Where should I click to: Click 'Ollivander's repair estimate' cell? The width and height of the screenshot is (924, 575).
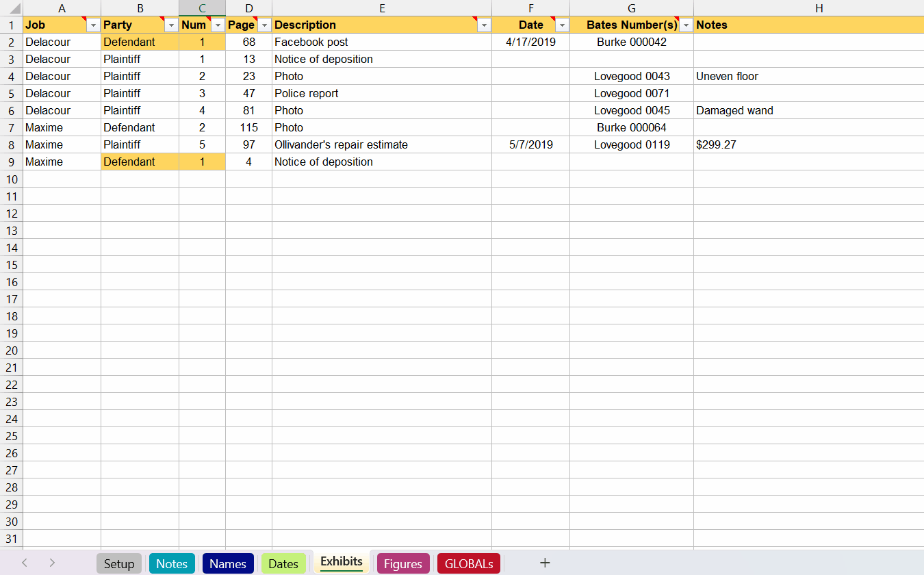pyautogui.click(x=382, y=145)
